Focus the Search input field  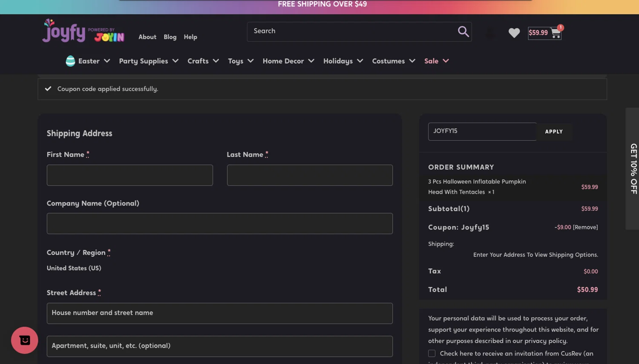pyautogui.click(x=354, y=32)
